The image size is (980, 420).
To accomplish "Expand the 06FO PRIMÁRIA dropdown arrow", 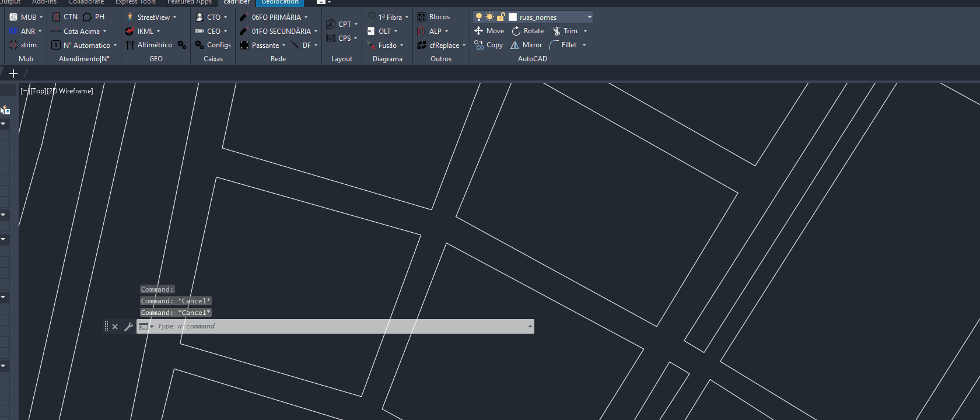I will click(306, 17).
